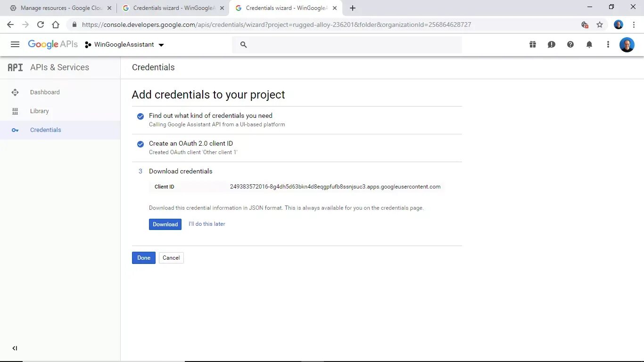Viewport: 644px width, 362px height.
Task: Click the browser forward arrow
Action: [25, 25]
